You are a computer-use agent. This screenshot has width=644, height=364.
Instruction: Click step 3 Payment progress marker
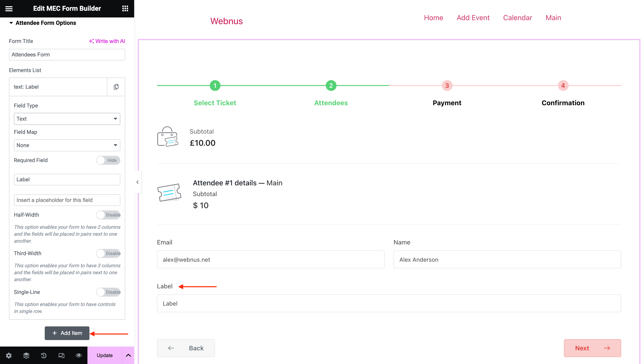(x=447, y=86)
